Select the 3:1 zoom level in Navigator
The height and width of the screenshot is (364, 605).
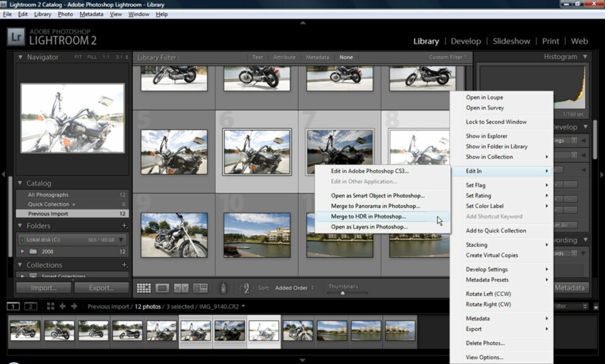119,57
